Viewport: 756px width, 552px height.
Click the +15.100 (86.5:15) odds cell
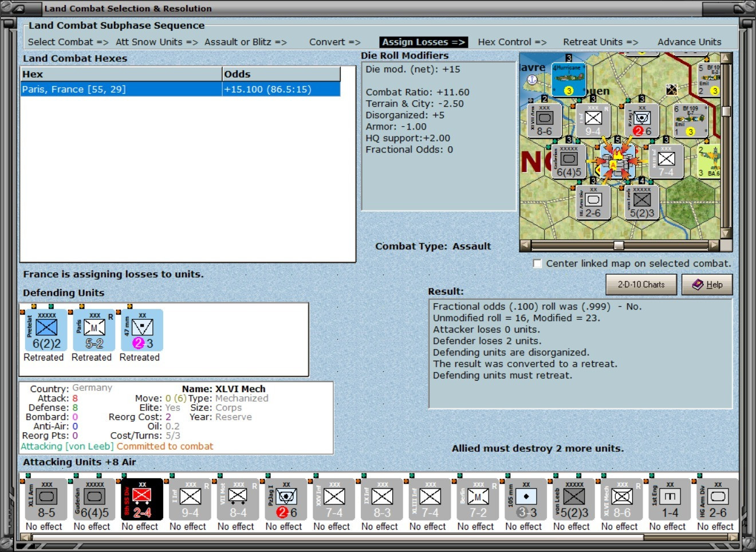pos(281,89)
